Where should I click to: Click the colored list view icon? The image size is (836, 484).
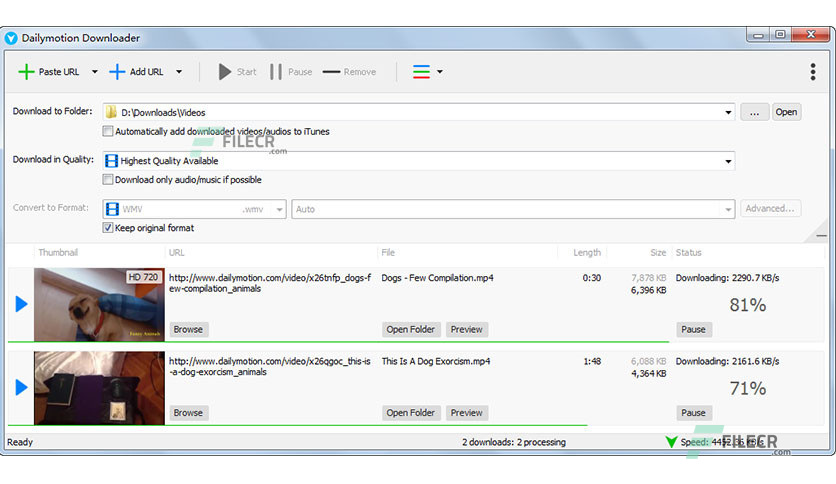[x=421, y=71]
